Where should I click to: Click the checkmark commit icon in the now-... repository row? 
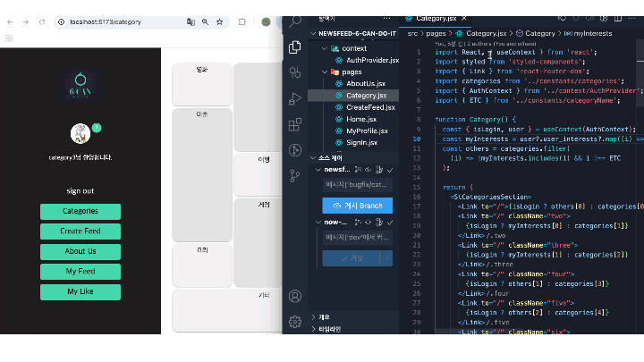pyautogui.click(x=390, y=223)
